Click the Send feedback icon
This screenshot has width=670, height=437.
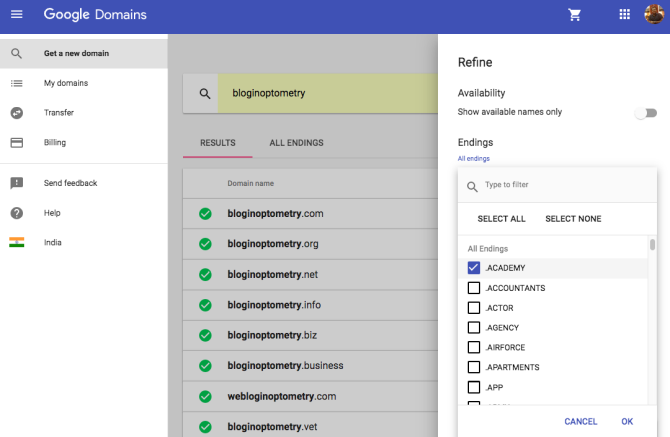pos(17,183)
